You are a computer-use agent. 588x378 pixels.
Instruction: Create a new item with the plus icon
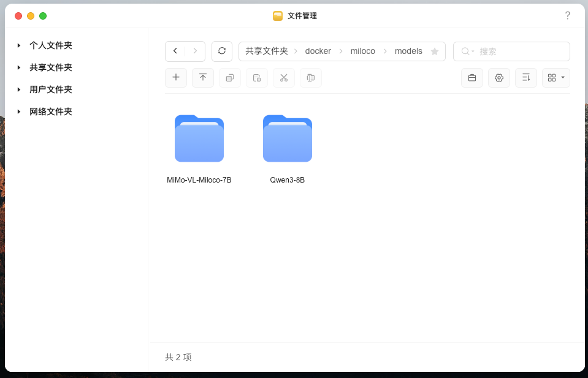pyautogui.click(x=176, y=78)
